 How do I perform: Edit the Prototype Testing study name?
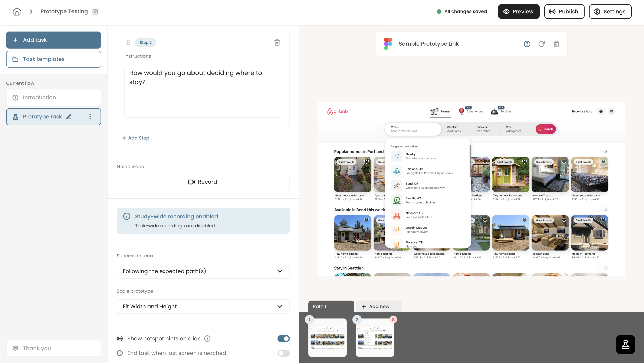tap(95, 12)
